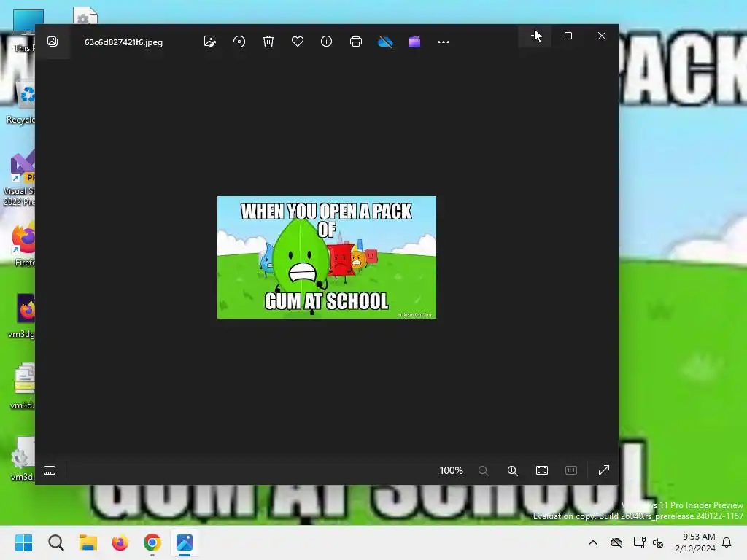Maximize the Photos window

[568, 36]
